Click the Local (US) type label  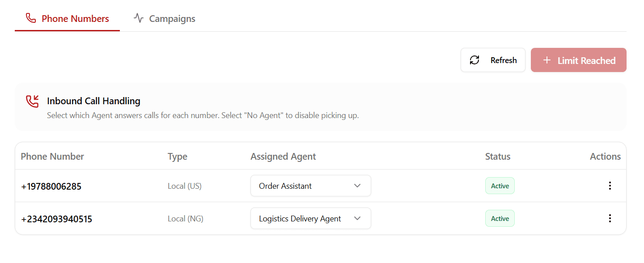[x=184, y=186]
